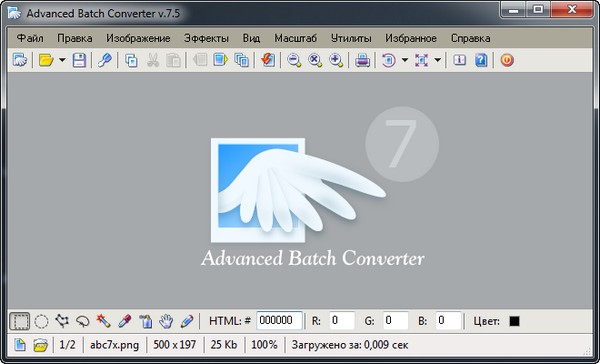Viewport: 600px width, 364px height.
Task: Click the stacked images toolbar icon
Action: (x=241, y=60)
